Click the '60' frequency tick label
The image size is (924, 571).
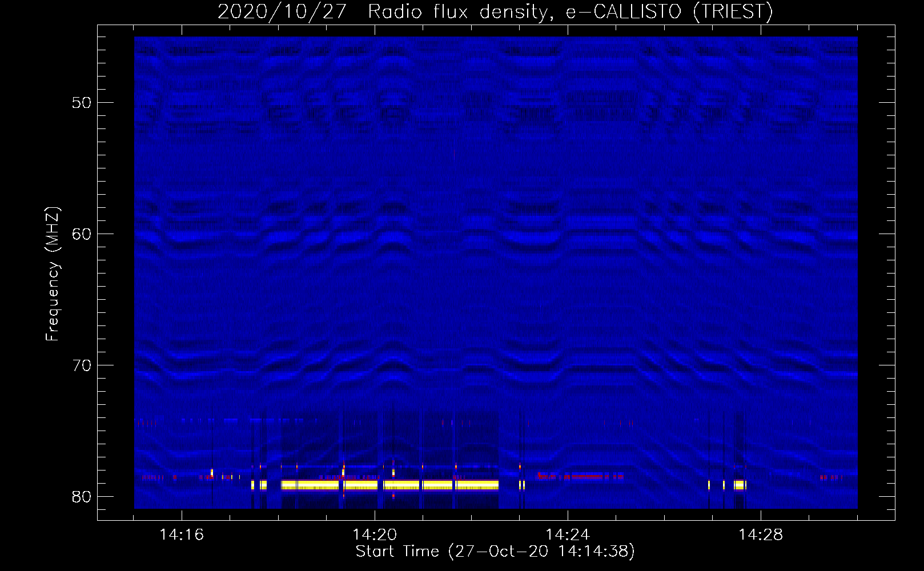pos(81,234)
